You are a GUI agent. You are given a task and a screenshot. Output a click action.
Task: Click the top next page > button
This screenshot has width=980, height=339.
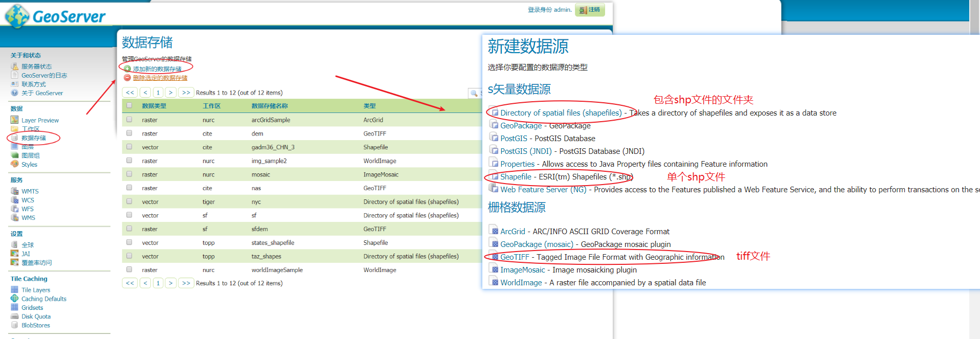[x=171, y=93]
